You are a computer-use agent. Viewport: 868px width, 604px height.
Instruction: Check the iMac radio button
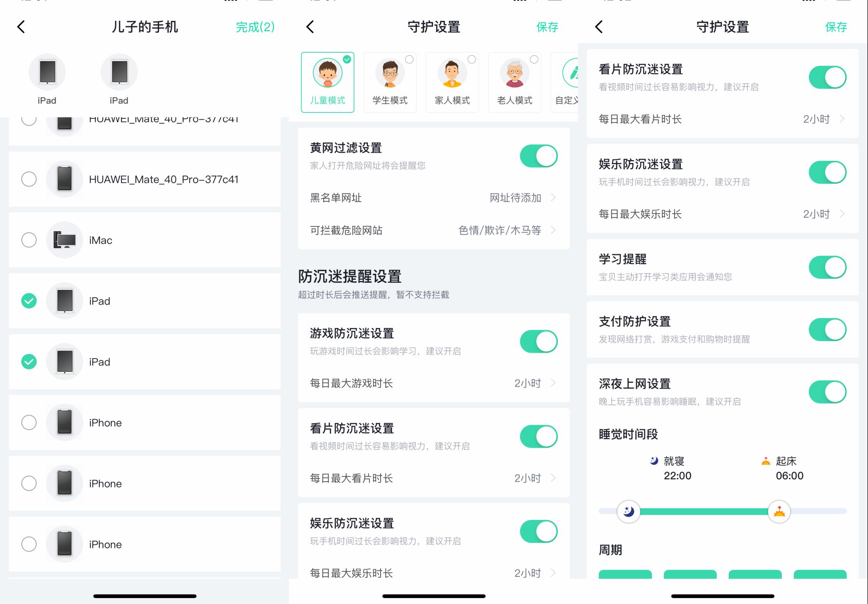[x=29, y=240]
